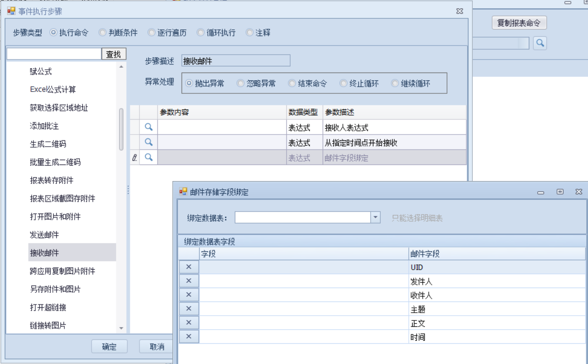588x364 pixels.
Task: Select the 判断条件 step type radio button
Action: point(103,33)
